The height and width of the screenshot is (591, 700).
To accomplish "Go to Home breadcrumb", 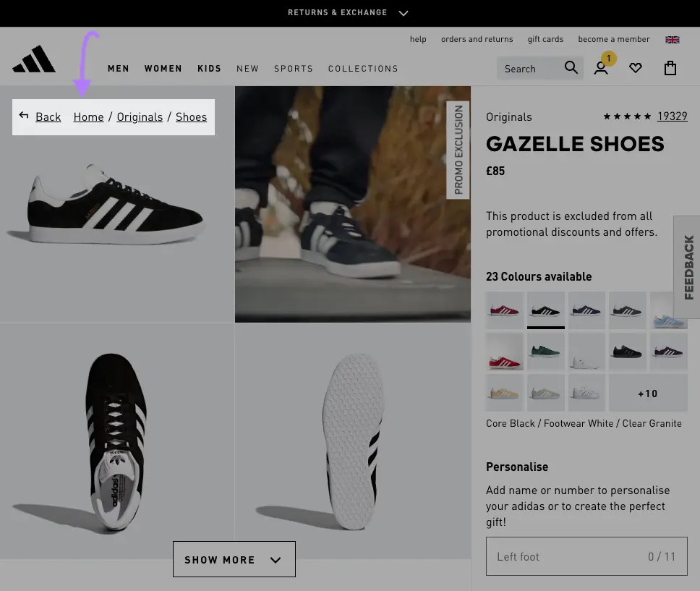I will click(x=88, y=117).
